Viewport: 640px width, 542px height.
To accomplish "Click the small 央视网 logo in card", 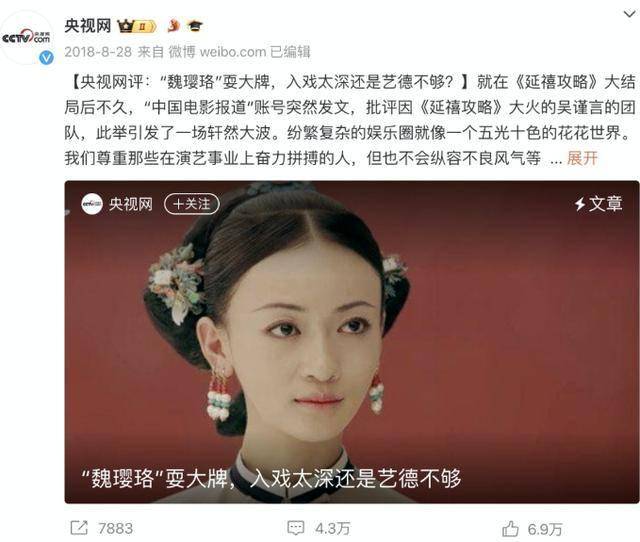I will coord(92,204).
